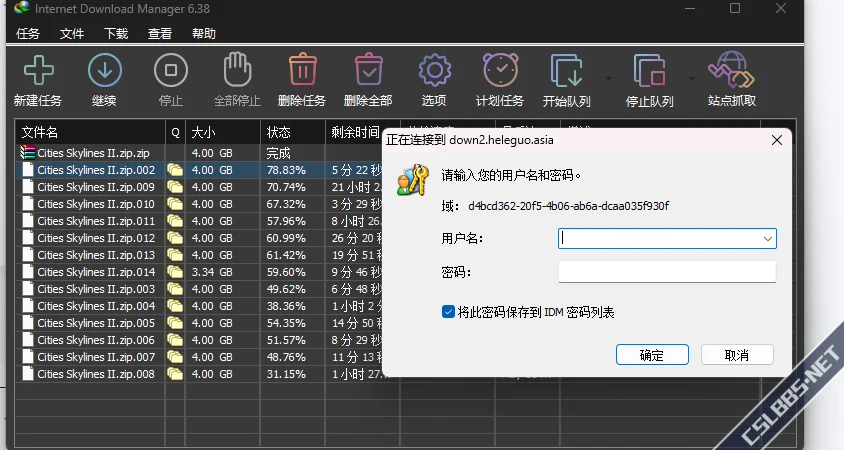The image size is (844, 450).
Task: Select the file Cities Skylines II.zip.010
Action: coord(96,204)
